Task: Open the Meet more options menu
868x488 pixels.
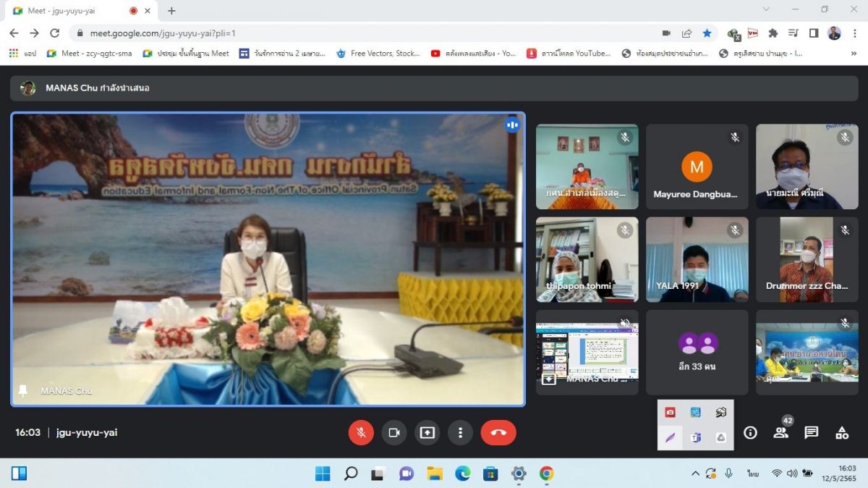Action: [460, 432]
